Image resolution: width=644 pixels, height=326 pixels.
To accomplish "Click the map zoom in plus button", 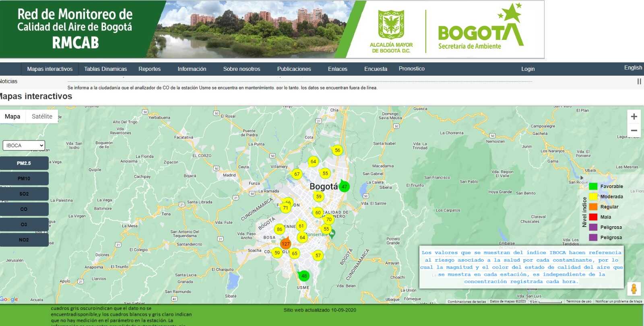I will [634, 117].
